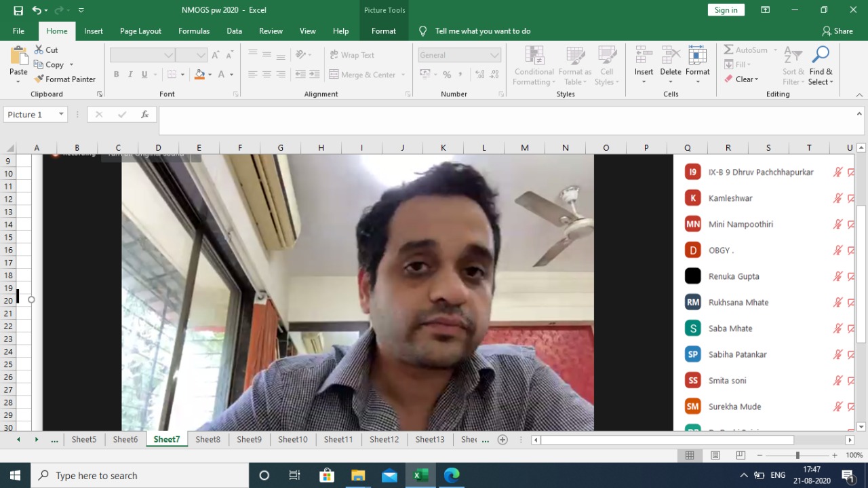Viewport: 868px width, 488px height.
Task: Click the add new sheet plus button
Action: point(502,440)
